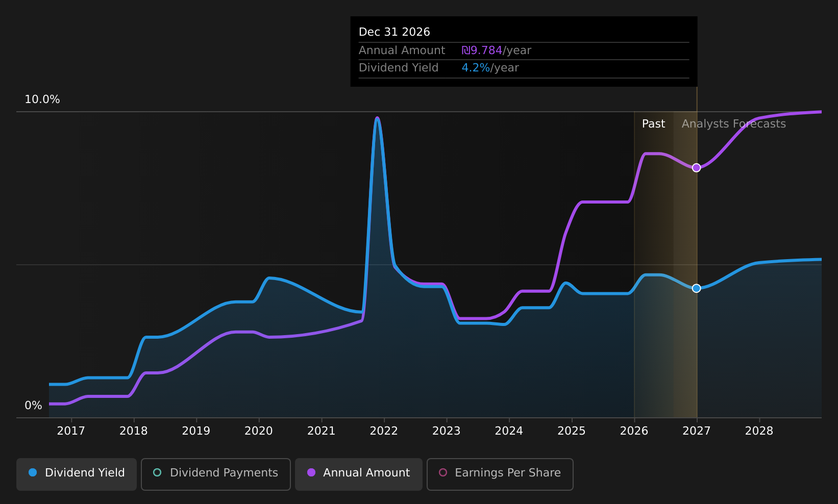
Task: Click the 4.2%/year dividend yield value
Action: [x=490, y=68]
